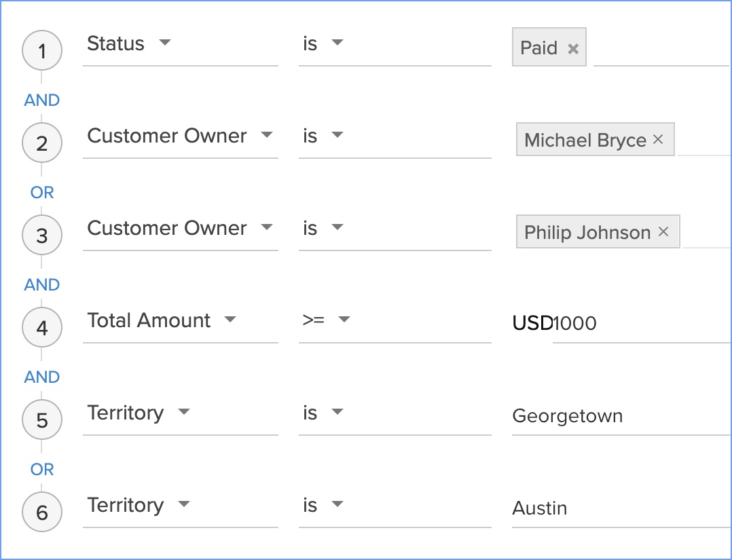Viewport: 732px width, 560px height.
Task: Click criteria number 6 circle
Action: [42, 512]
